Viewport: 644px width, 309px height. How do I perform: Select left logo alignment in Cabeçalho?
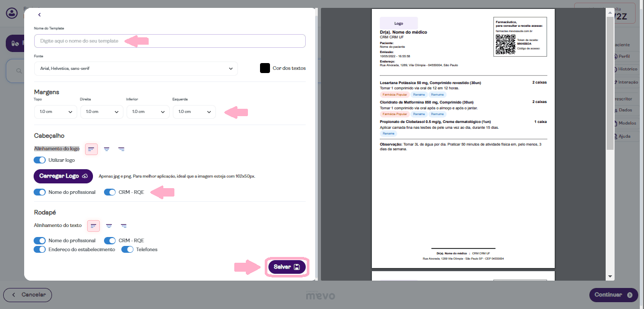coord(92,149)
